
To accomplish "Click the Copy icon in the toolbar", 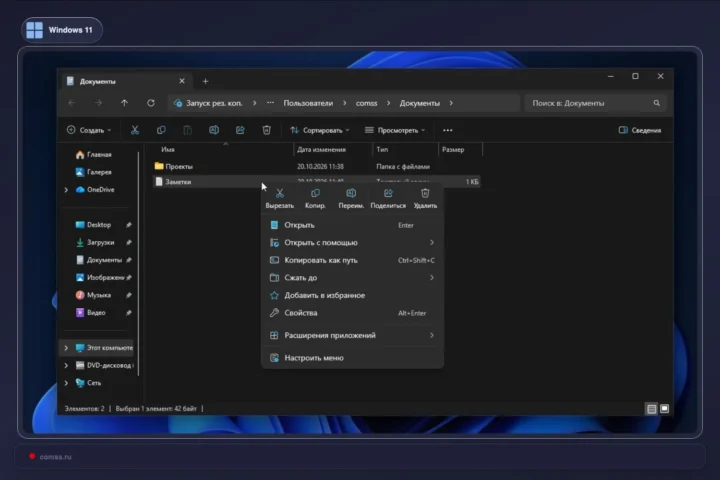I will coord(161,130).
